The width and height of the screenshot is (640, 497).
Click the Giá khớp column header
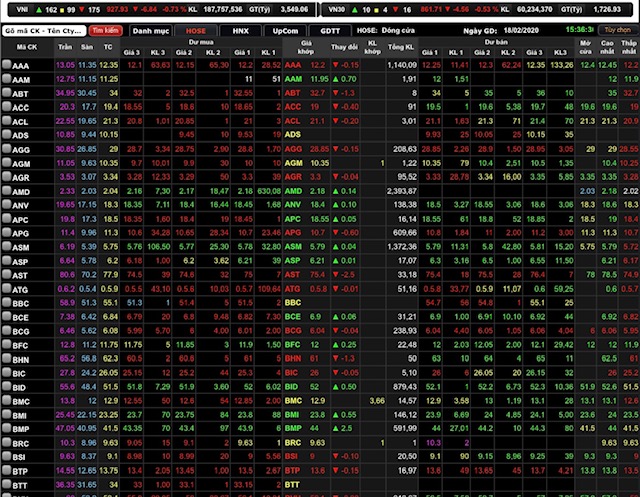tap(306, 47)
